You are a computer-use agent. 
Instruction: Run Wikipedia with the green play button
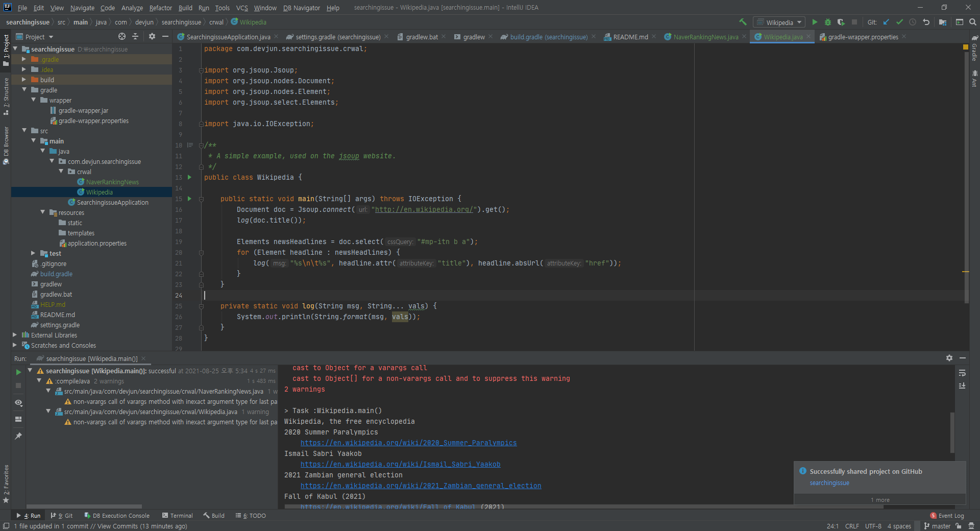tap(815, 22)
